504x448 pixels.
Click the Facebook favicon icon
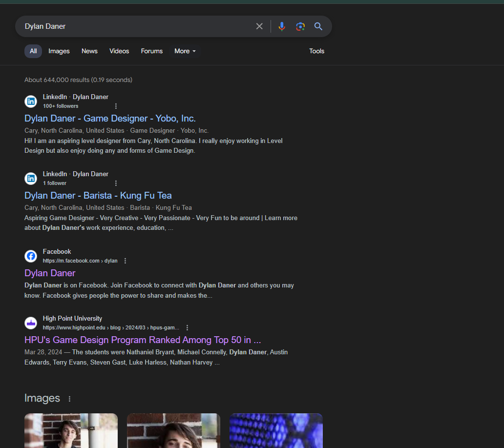tap(31, 256)
